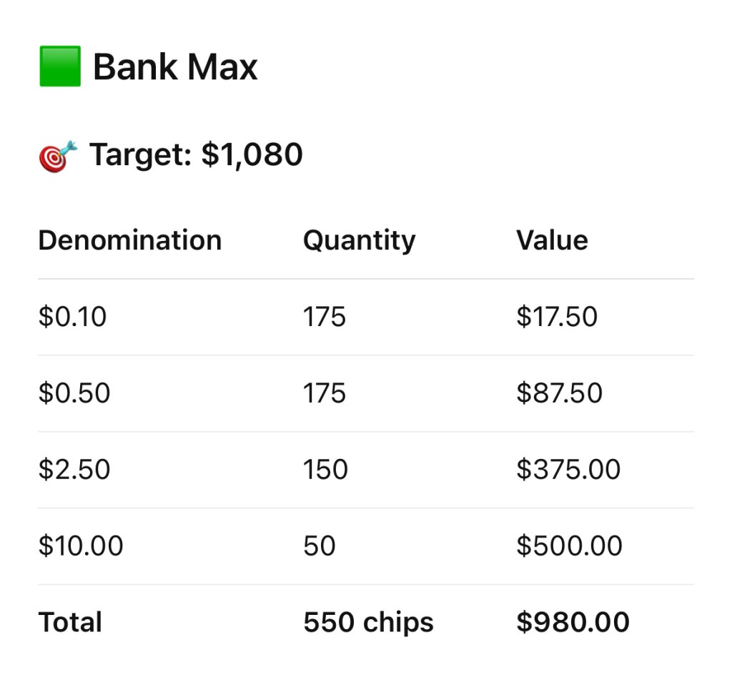Select the Quantity column header

tap(359, 240)
